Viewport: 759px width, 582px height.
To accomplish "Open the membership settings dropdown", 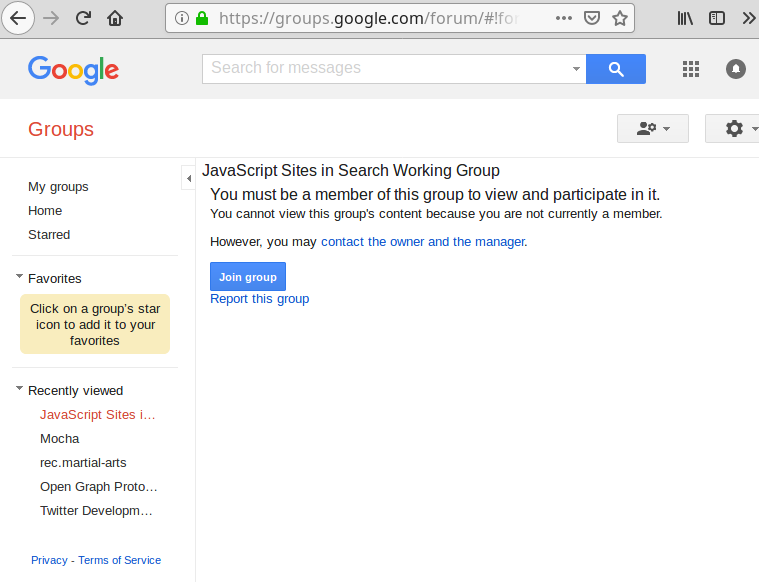I will pyautogui.click(x=652, y=128).
